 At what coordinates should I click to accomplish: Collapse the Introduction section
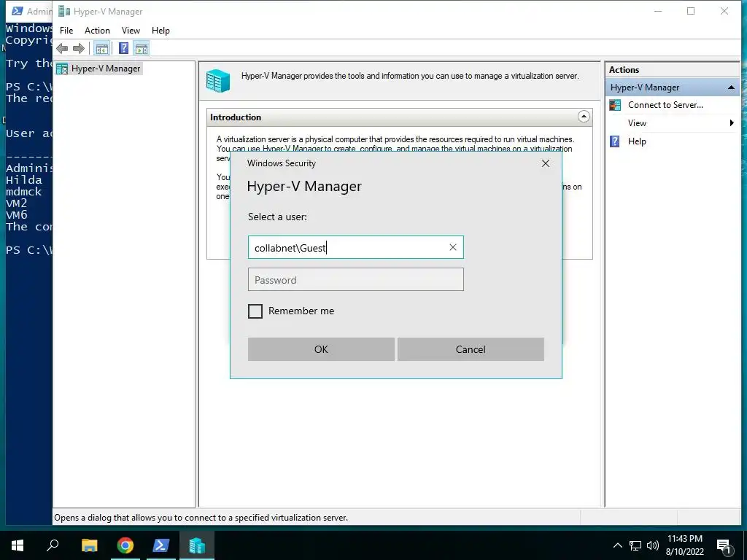coord(584,117)
